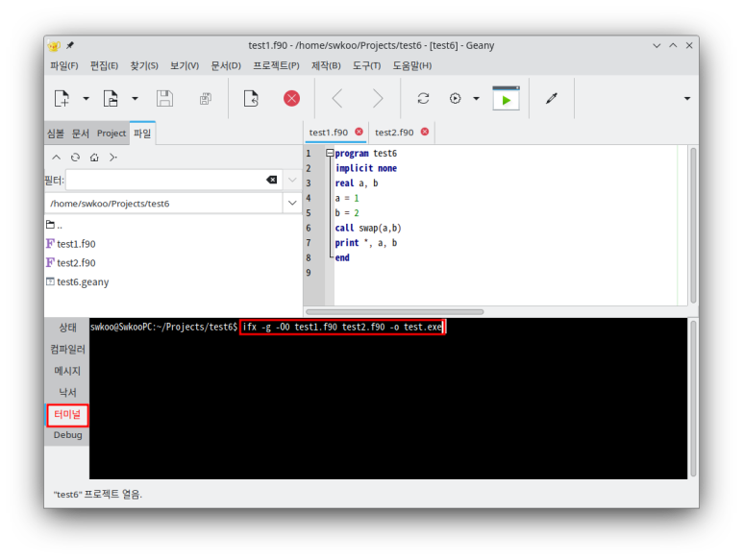Refresh the file browser listing
Screen dimensions: 743x560
pyautogui.click(x=75, y=158)
